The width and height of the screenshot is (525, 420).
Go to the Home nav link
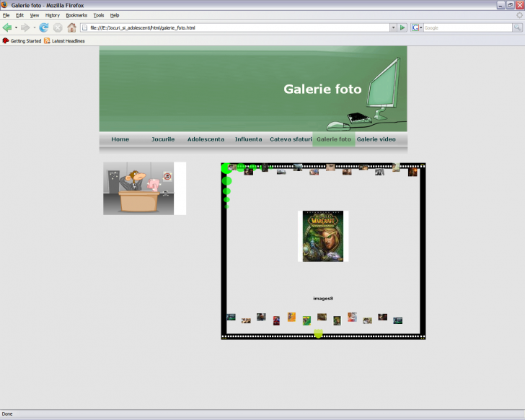coord(120,139)
